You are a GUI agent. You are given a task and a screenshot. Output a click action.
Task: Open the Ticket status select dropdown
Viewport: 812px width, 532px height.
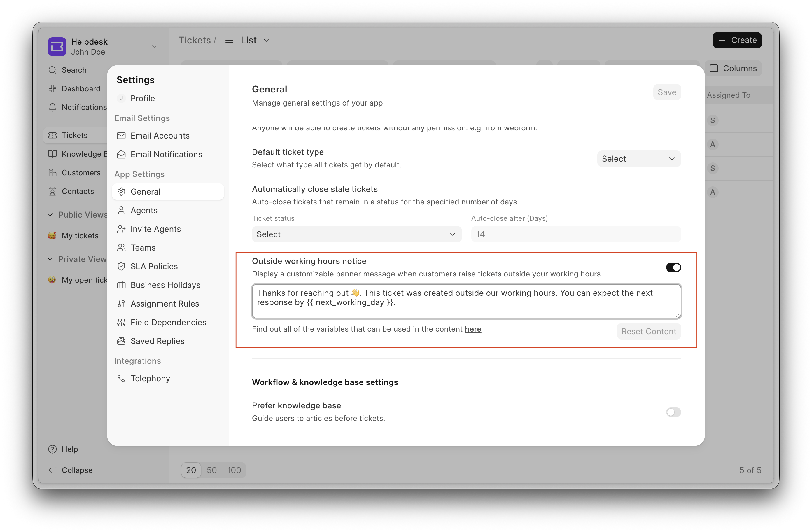(x=356, y=235)
